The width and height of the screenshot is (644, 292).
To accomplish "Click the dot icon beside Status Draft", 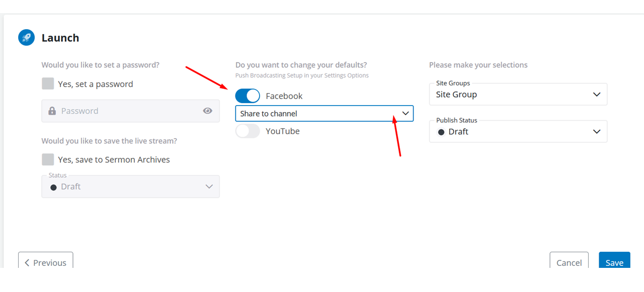I will [54, 187].
